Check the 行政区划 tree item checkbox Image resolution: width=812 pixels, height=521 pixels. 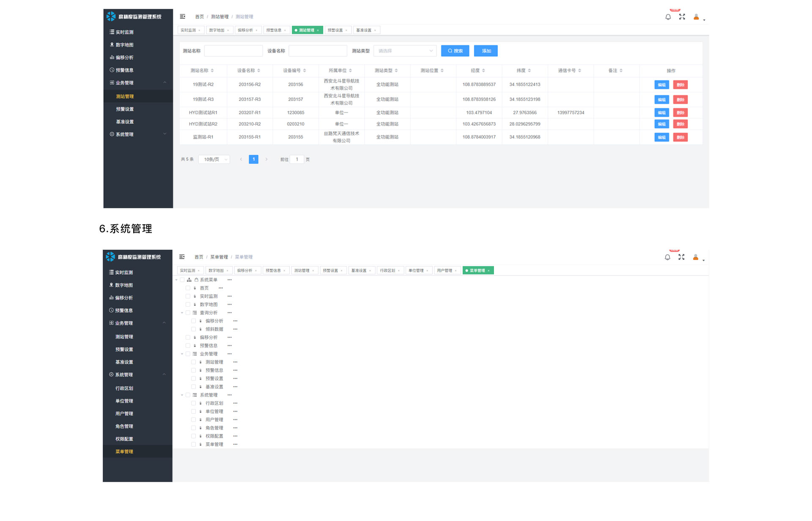click(194, 403)
